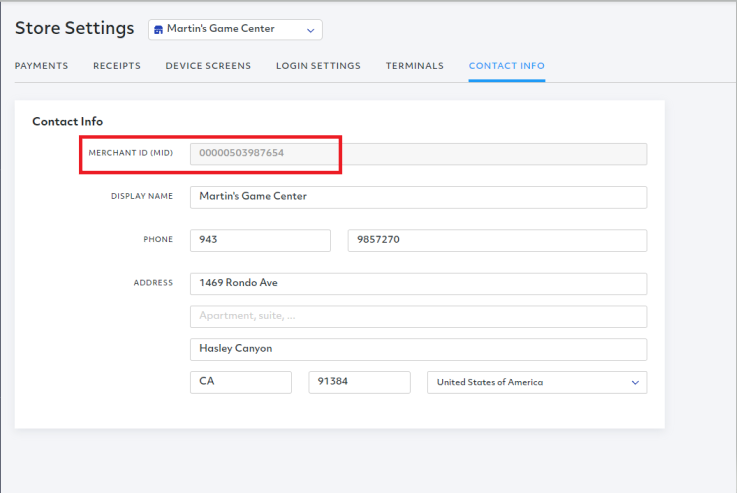Open the Payments tab

pyautogui.click(x=41, y=66)
